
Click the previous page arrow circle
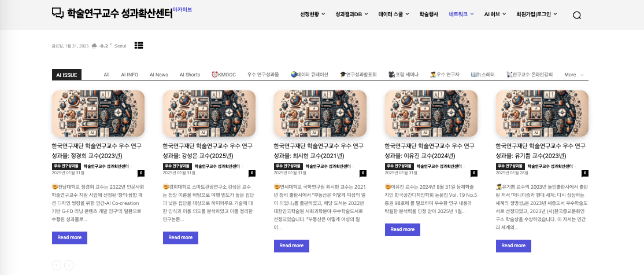57,265
